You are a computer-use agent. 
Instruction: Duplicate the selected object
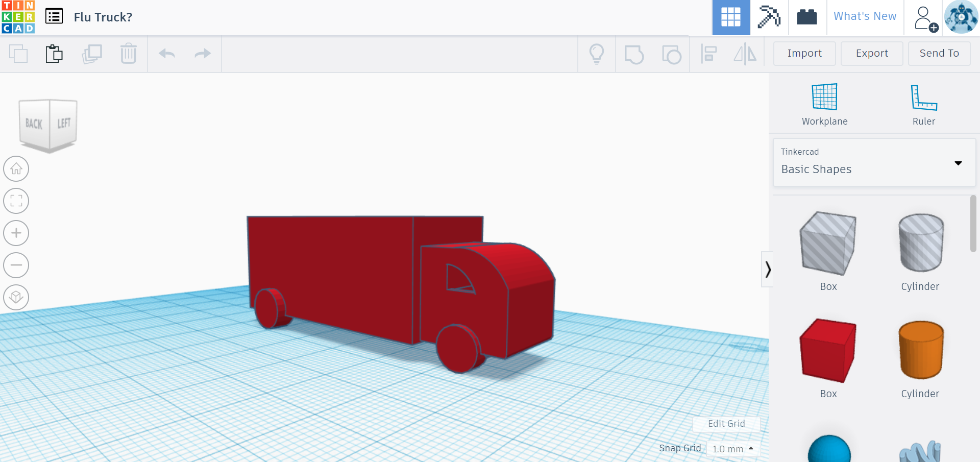pos(92,54)
